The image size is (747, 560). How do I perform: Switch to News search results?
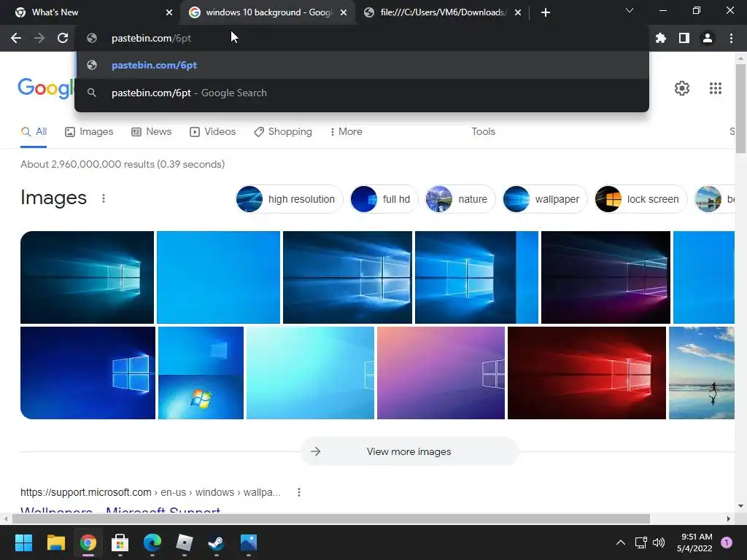click(152, 131)
